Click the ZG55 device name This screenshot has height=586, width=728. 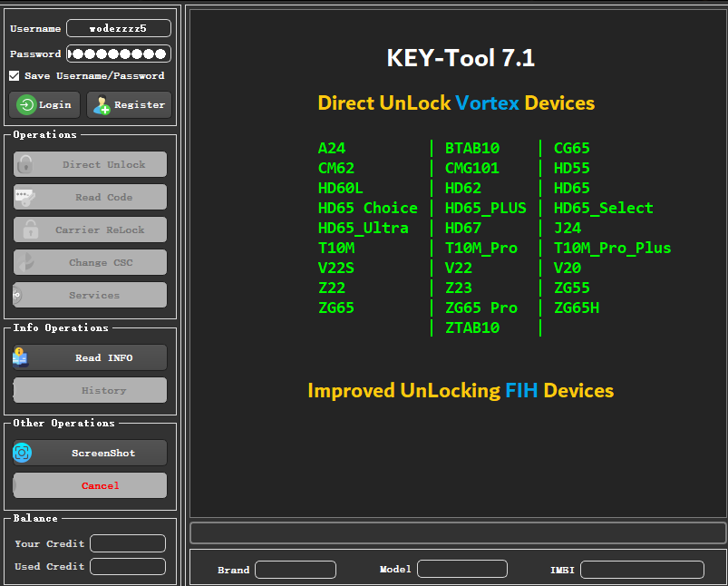pos(571,288)
